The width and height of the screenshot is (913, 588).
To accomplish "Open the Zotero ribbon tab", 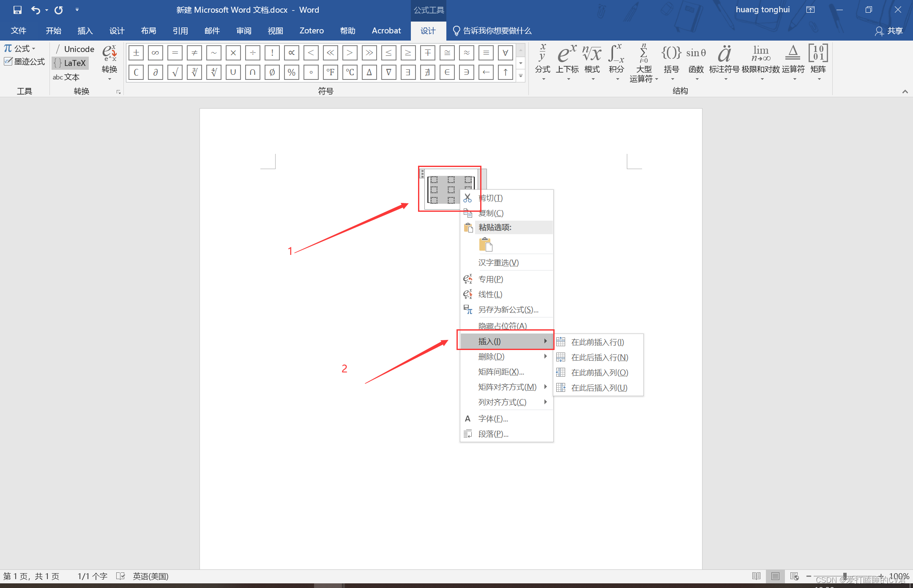I will pos(312,31).
